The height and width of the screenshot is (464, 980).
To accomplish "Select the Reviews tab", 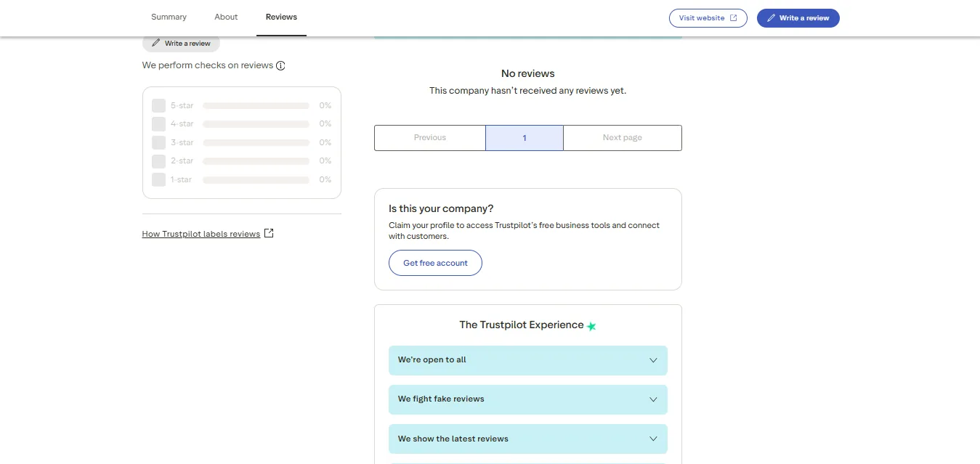I will coord(281,17).
